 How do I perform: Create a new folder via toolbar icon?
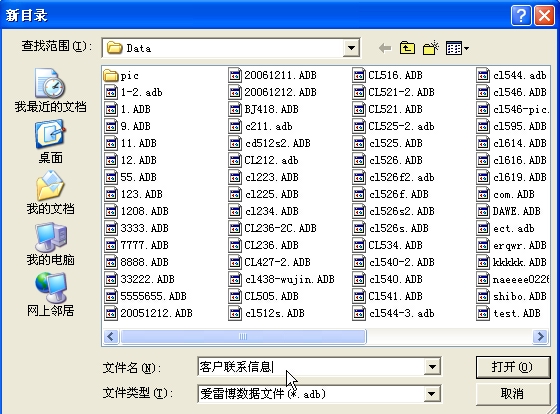[x=430, y=48]
